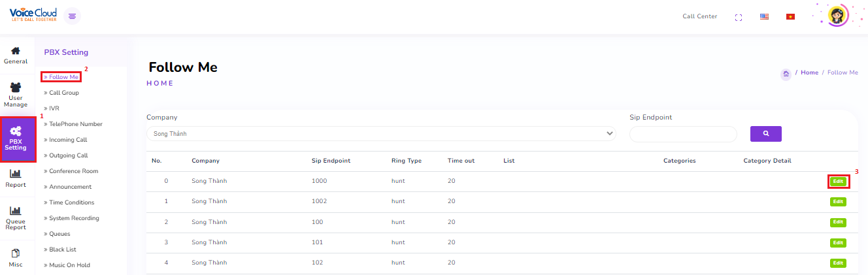Viewport: 868px width, 275px height.
Task: Edit the row for Sip Endpoint 1002
Action: point(838,202)
